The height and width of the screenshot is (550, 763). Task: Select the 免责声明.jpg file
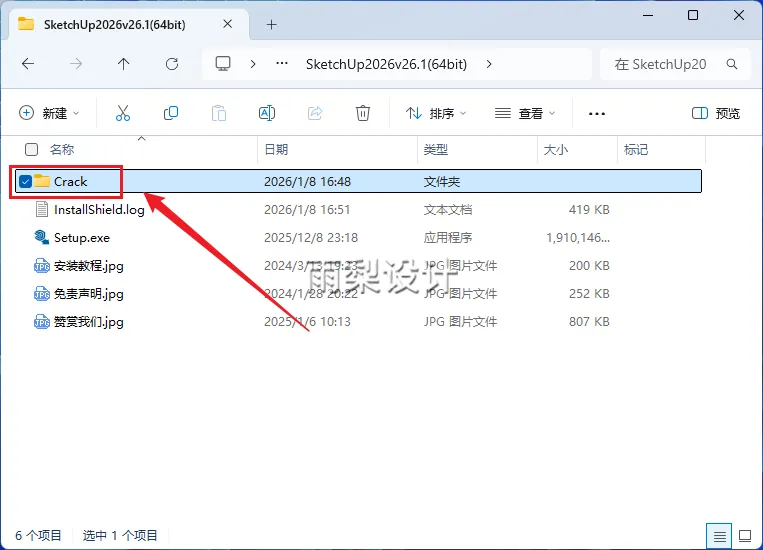pyautogui.click(x=89, y=294)
